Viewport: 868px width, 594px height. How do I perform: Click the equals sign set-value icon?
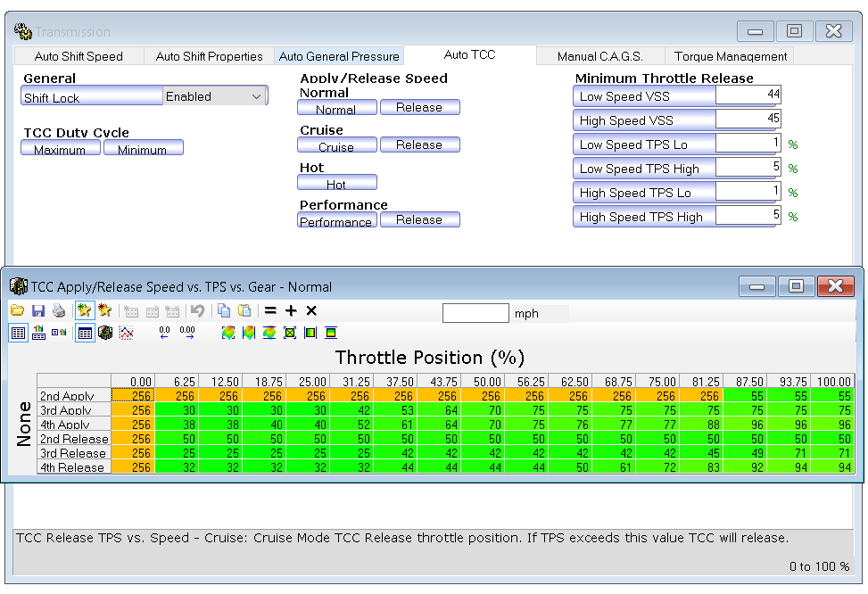[x=270, y=311]
